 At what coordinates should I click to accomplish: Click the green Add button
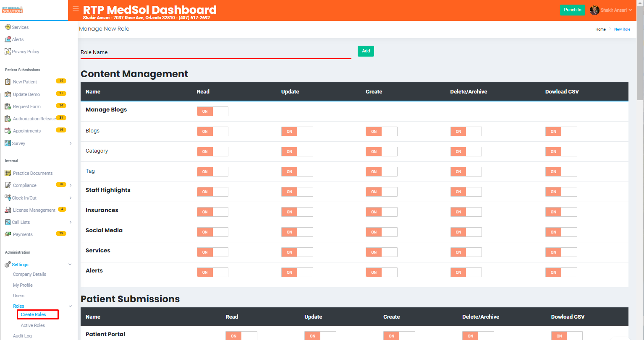pyautogui.click(x=366, y=51)
